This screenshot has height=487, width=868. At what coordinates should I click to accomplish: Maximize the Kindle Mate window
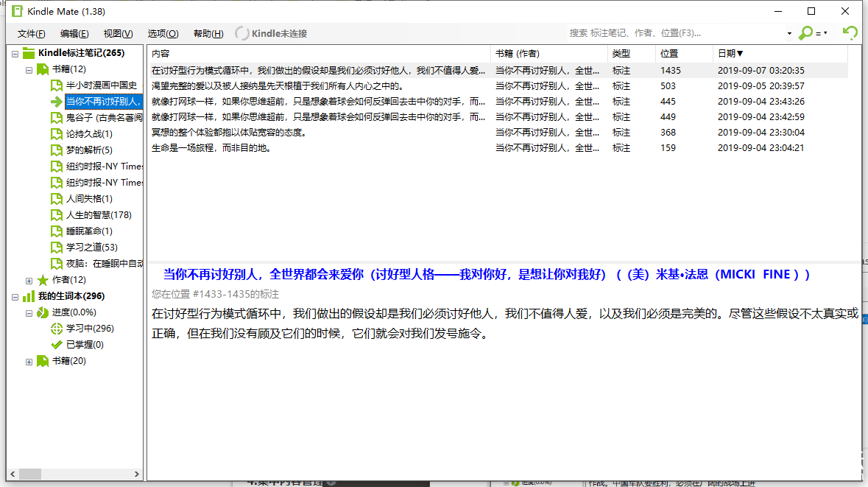(811, 11)
